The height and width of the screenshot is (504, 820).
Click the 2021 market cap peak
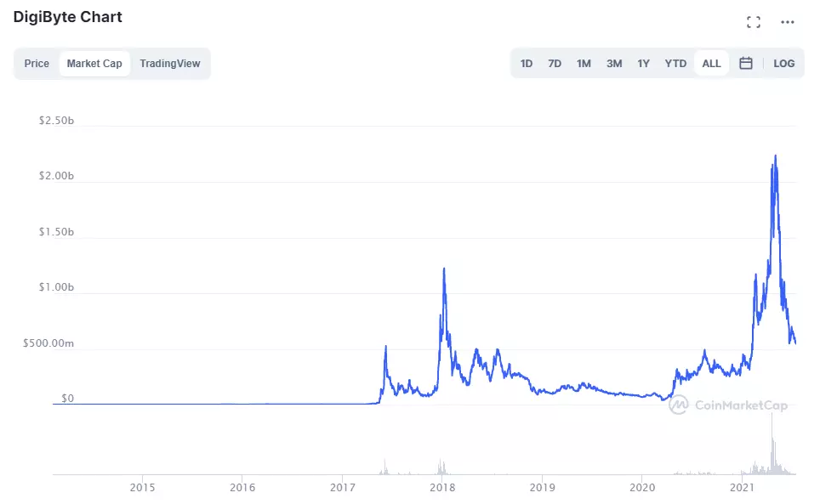(x=775, y=156)
